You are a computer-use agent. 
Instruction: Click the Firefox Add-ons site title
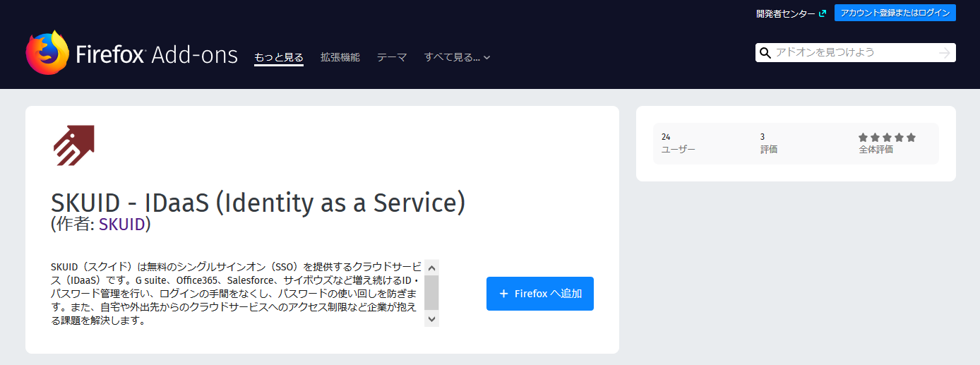point(156,55)
